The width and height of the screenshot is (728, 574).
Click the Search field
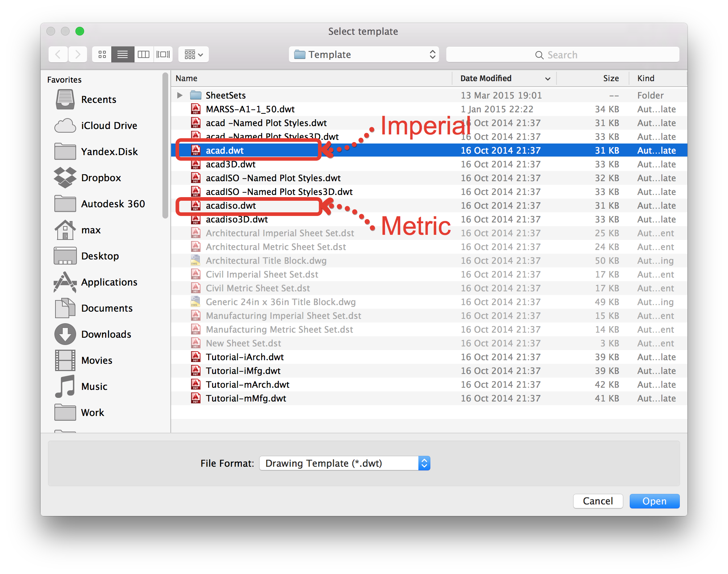(562, 55)
